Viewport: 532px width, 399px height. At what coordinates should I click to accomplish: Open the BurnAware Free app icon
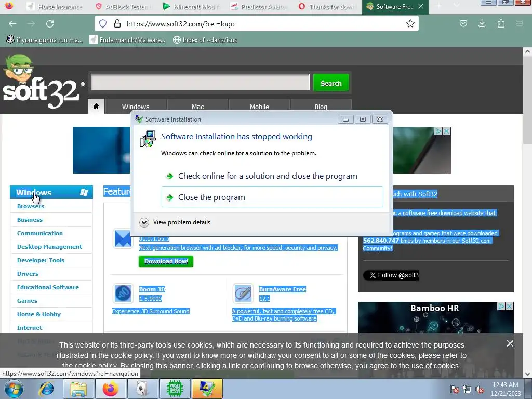pos(243,293)
